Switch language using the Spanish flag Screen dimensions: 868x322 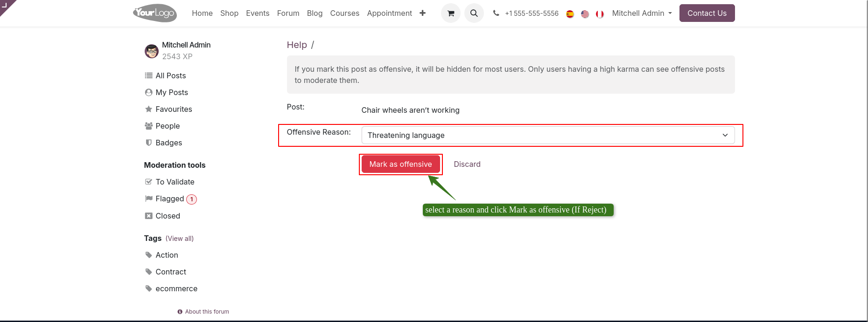(x=570, y=14)
